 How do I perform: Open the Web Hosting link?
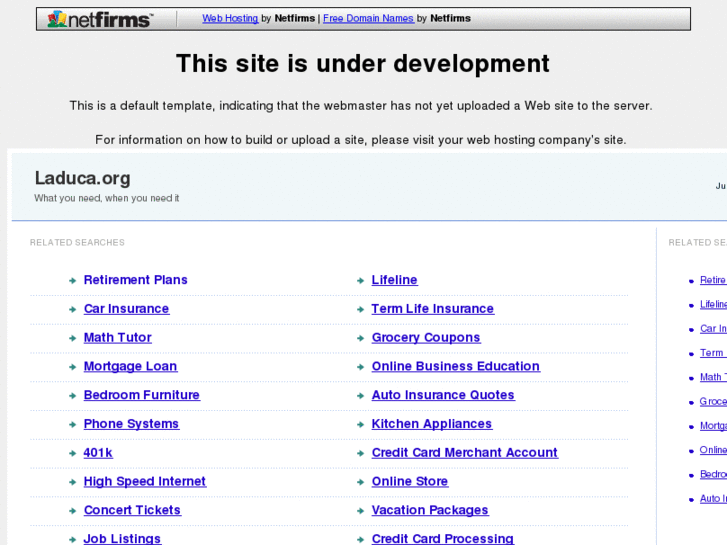[x=230, y=19]
